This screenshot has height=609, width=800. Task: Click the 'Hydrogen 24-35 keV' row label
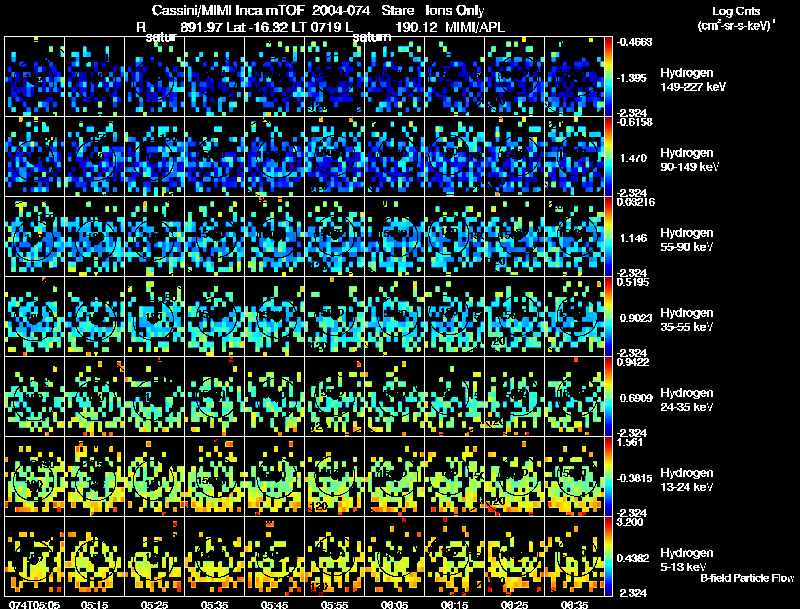(687, 400)
